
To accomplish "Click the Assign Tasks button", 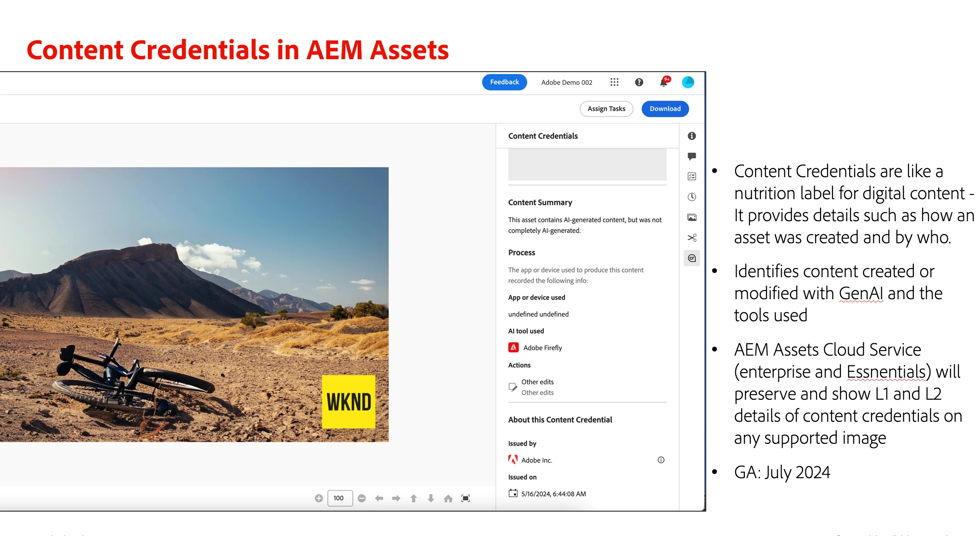I will 606,109.
